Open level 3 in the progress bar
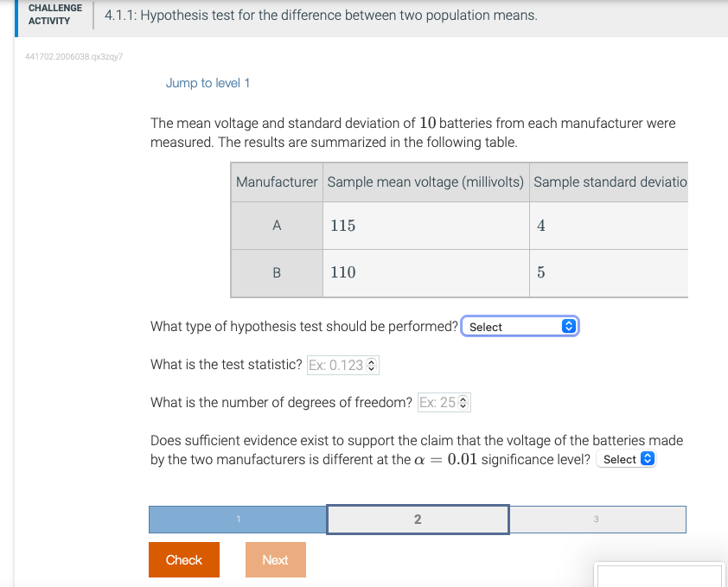The image size is (728, 587). [x=597, y=519]
